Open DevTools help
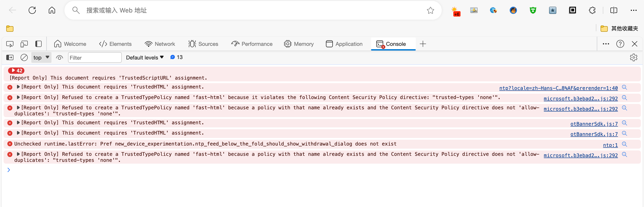The height and width of the screenshot is (207, 644). (620, 44)
